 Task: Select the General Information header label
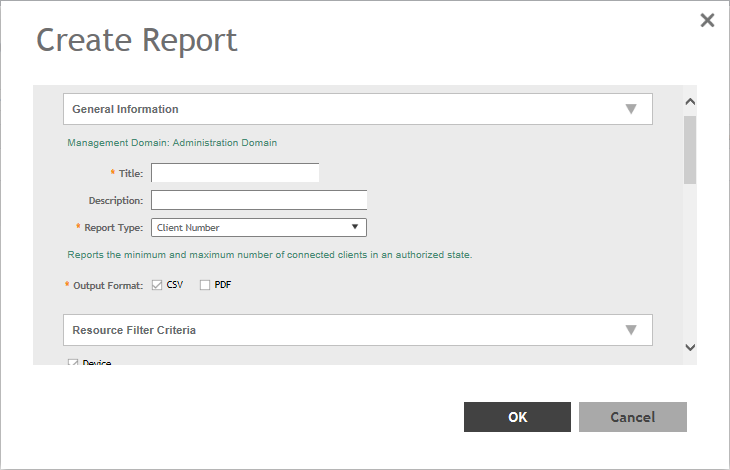point(125,109)
